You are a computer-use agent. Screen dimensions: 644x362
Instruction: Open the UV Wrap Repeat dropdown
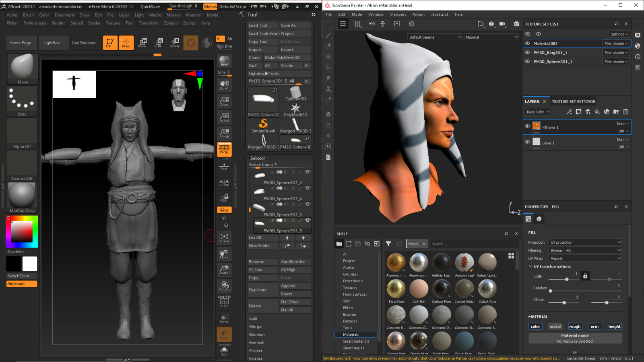tap(585, 258)
